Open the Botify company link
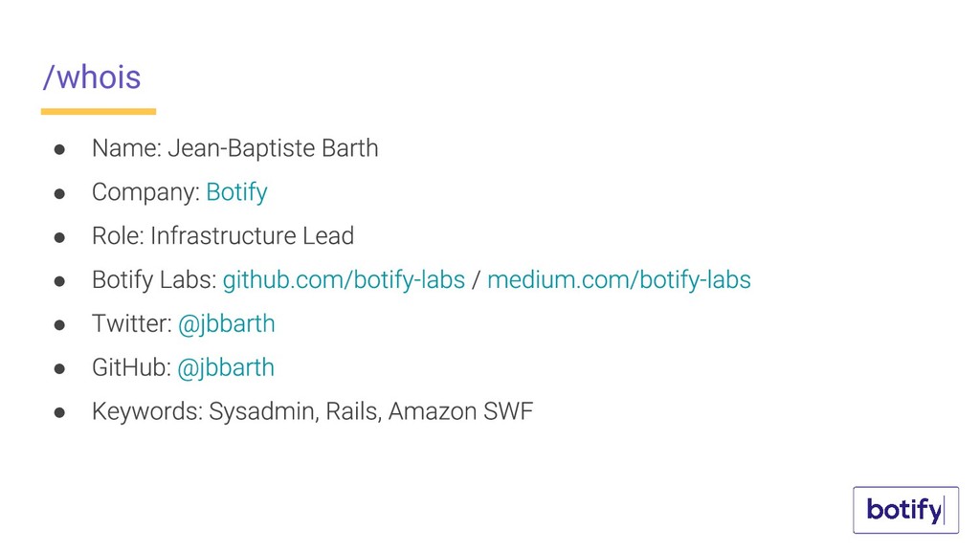The image size is (980, 551). click(237, 192)
